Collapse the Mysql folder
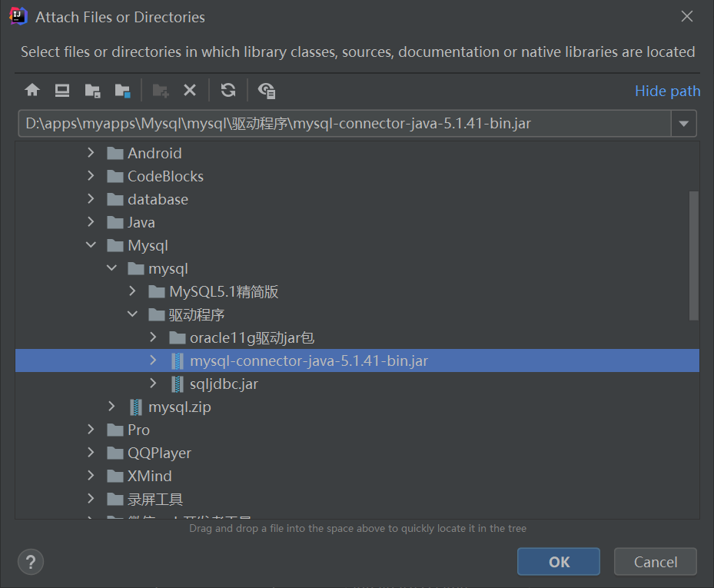714x588 pixels. (91, 245)
